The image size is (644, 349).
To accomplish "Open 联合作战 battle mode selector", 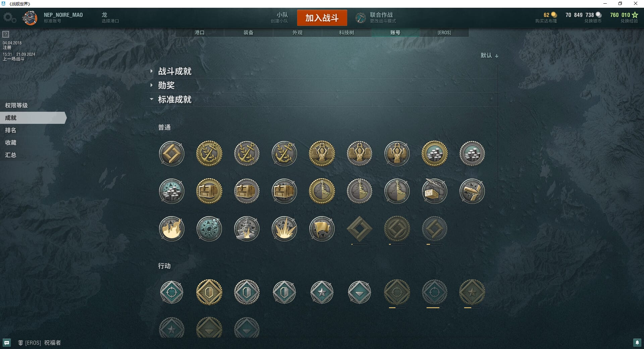I will coord(376,17).
